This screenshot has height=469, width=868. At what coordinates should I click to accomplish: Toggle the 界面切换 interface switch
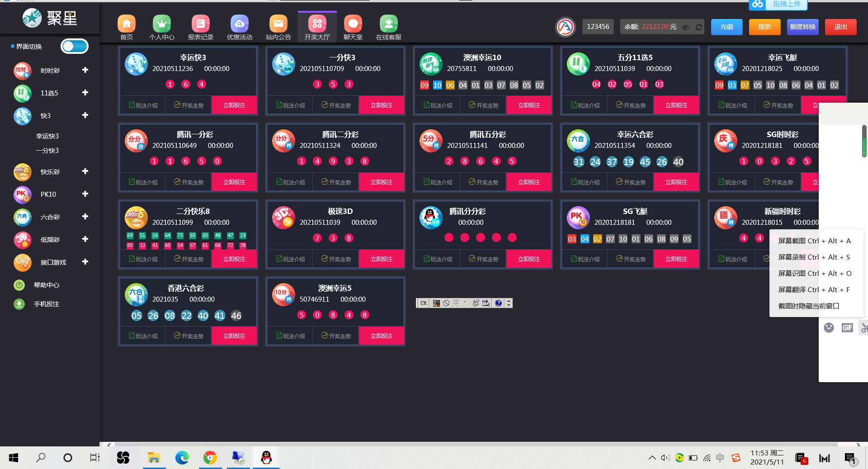(75, 46)
